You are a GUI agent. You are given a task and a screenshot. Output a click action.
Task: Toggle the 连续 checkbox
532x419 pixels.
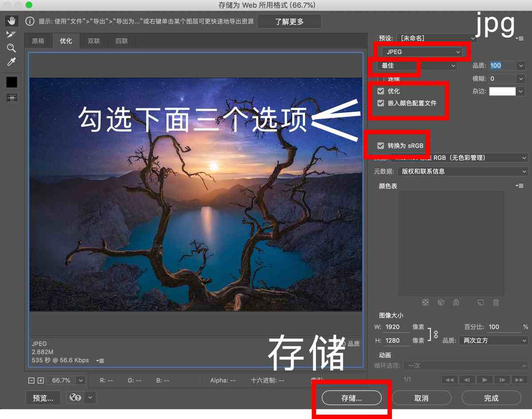[381, 79]
